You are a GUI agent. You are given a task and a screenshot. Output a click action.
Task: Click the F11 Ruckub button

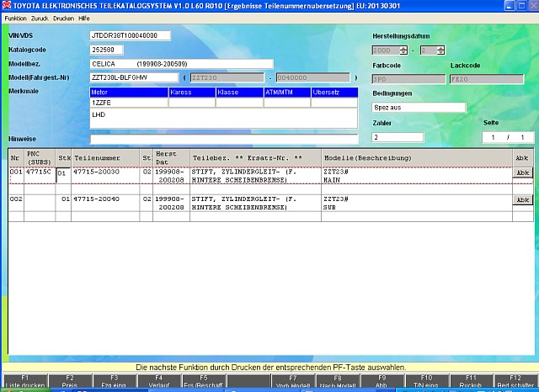[x=471, y=381]
